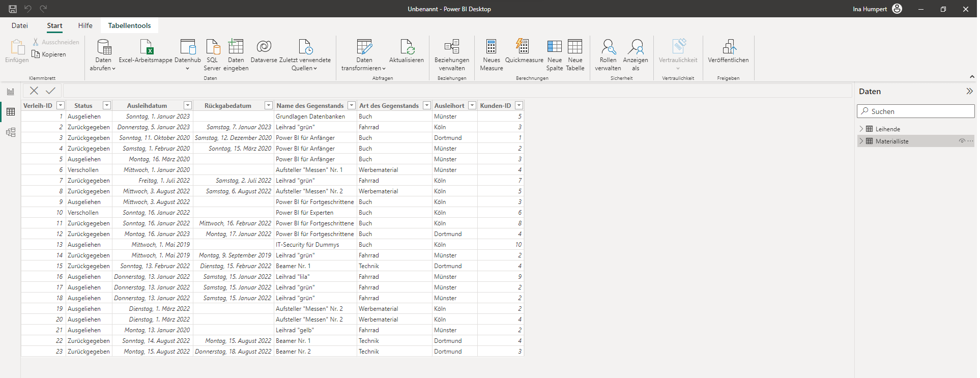Click Ausschneiden scissors icon
The width and height of the screenshot is (980, 378).
click(36, 42)
